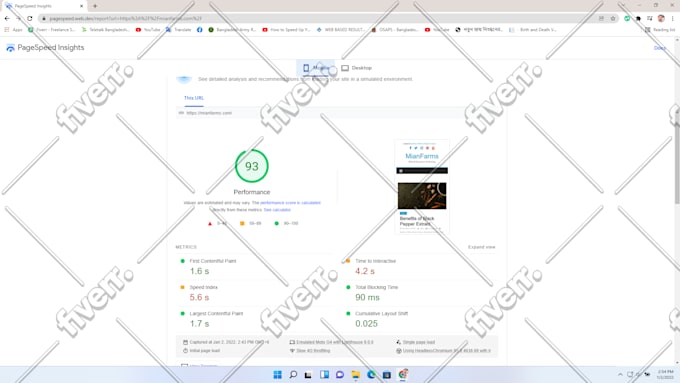Open the Docs link in header

[660, 48]
